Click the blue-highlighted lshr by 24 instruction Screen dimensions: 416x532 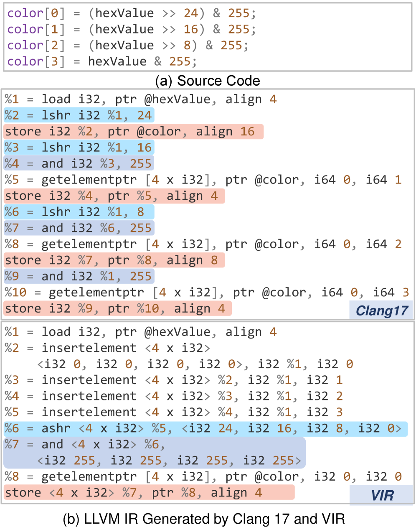pyautogui.click(x=79, y=115)
